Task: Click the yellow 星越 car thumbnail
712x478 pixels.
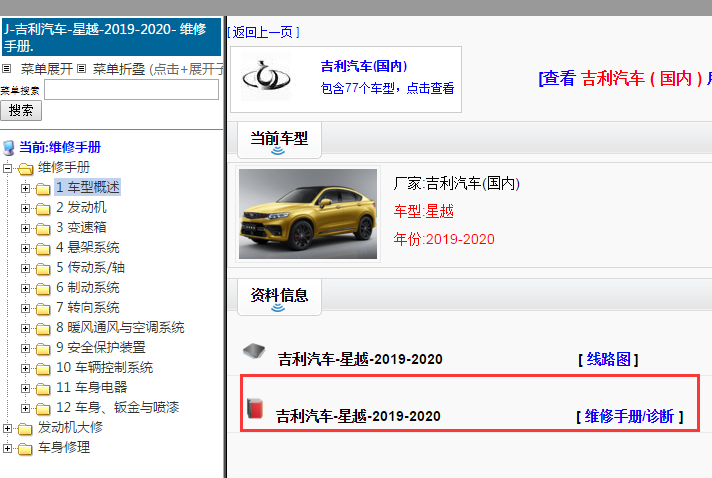Action: [x=308, y=214]
